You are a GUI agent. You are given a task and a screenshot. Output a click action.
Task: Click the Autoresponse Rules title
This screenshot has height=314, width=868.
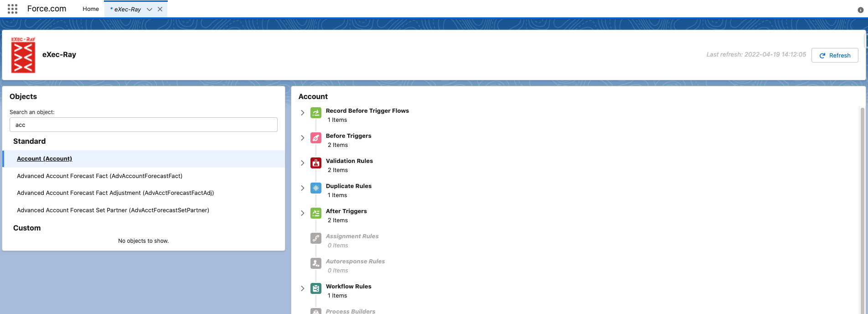356,262
